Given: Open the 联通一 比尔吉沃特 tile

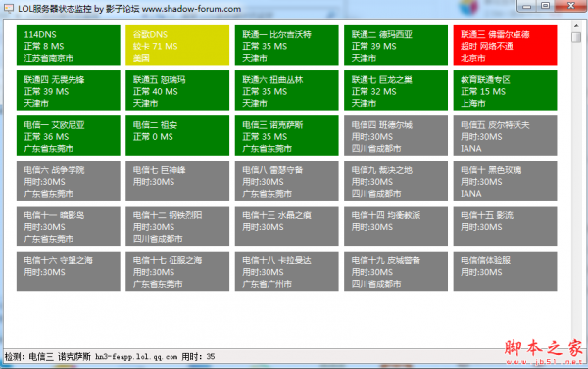Looking at the screenshot, I should (286, 45).
